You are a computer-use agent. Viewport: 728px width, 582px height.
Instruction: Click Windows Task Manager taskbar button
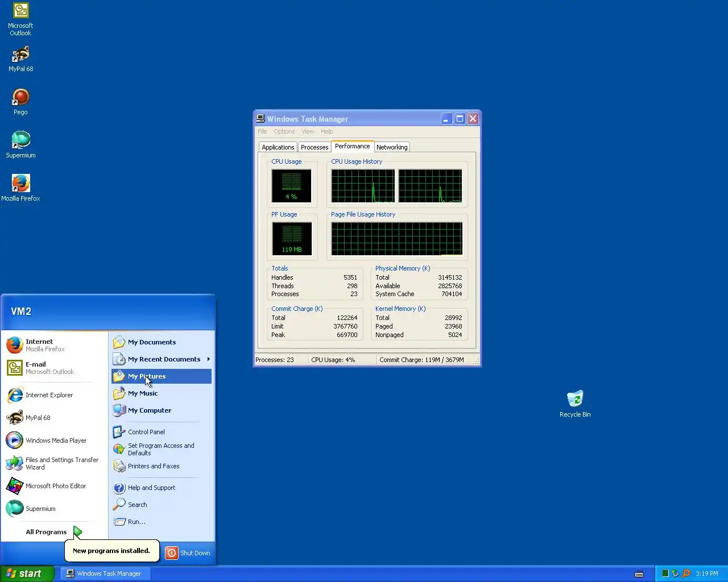[105, 573]
